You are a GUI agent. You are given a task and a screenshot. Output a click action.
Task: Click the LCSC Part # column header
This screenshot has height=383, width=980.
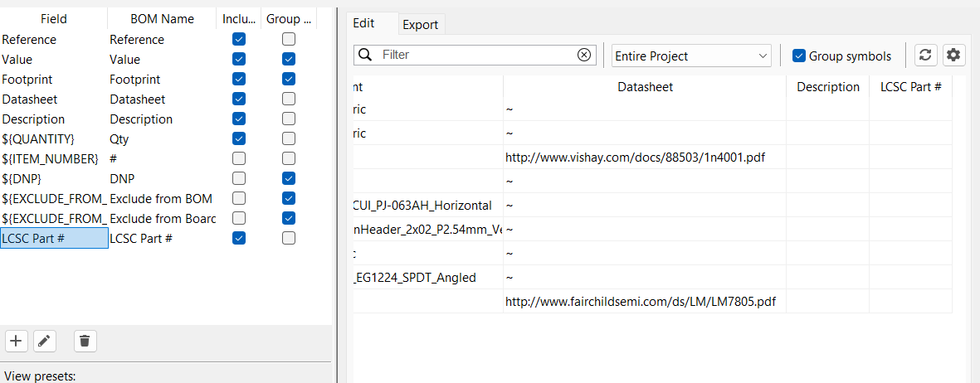(x=910, y=87)
